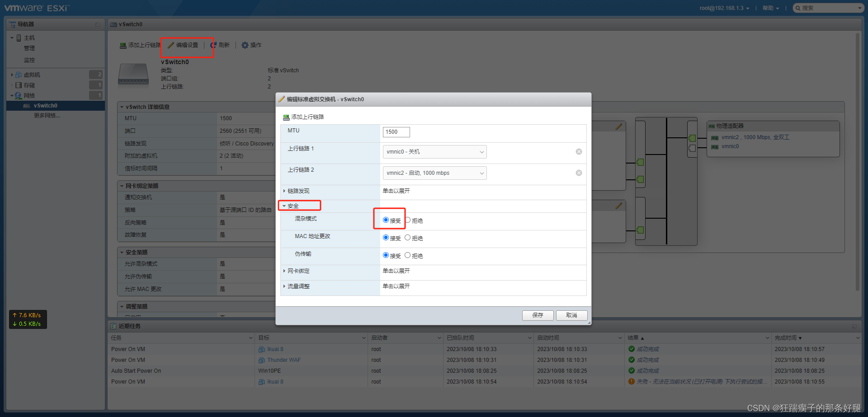
Task: Collapse the 调整策略 section
Action: click(122, 307)
